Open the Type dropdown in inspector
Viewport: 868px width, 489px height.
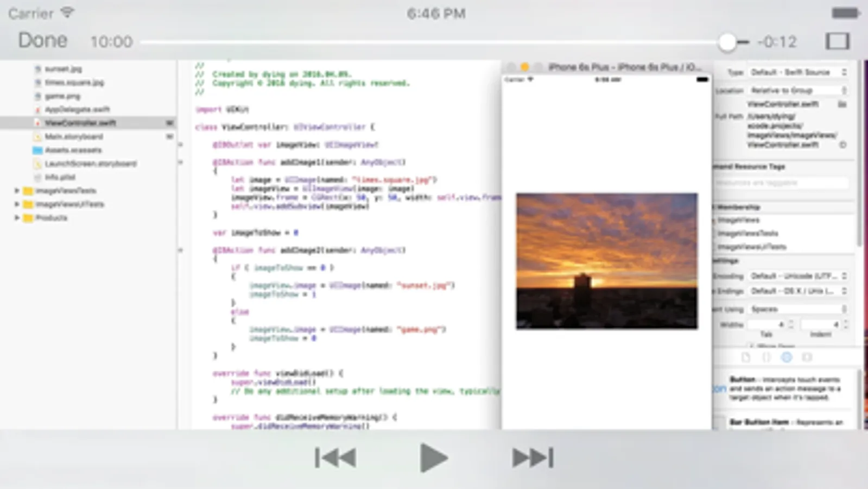[x=799, y=72]
